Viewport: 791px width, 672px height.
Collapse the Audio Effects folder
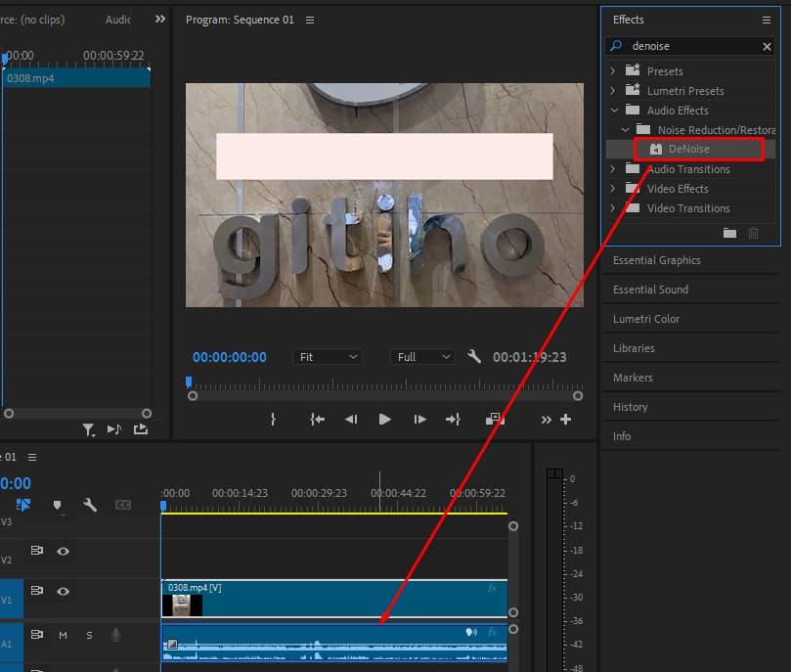613,111
